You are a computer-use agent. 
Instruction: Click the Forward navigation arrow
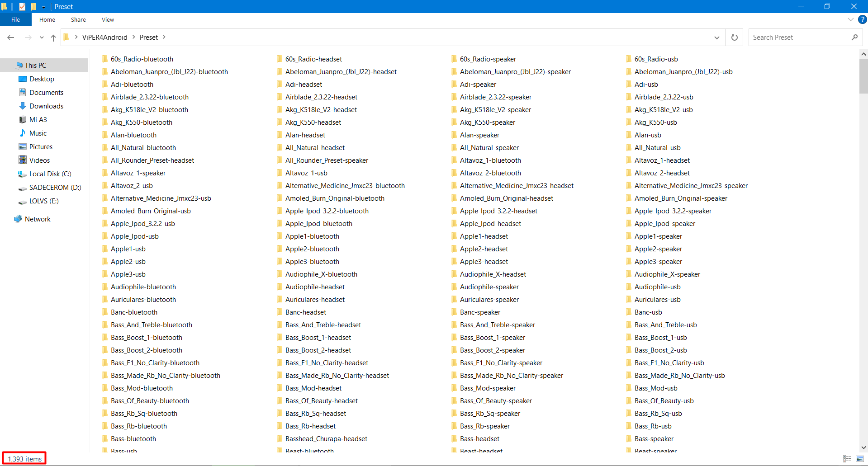(x=28, y=38)
